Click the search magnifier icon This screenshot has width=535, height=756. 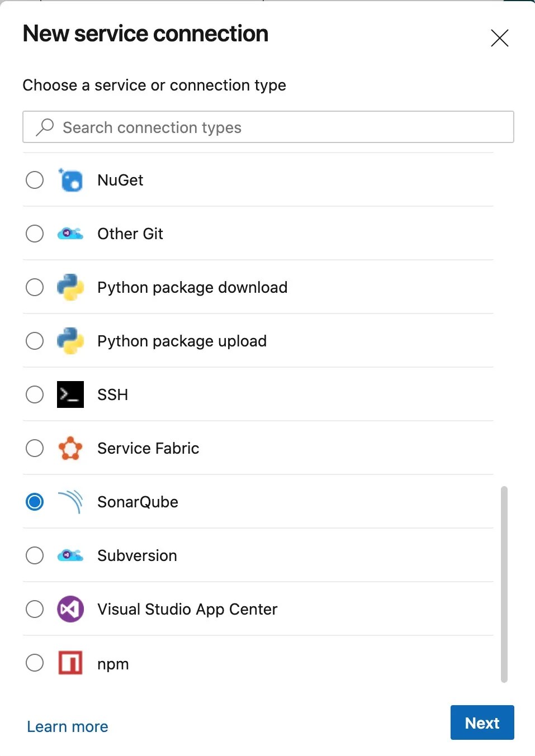click(x=45, y=127)
